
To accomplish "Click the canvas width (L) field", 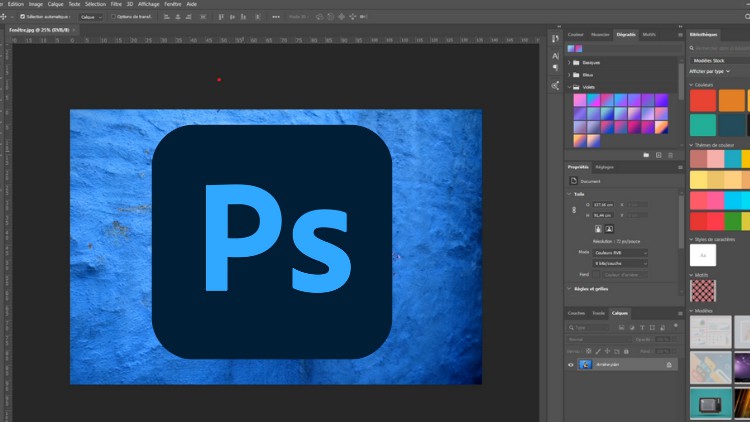I will [603, 205].
